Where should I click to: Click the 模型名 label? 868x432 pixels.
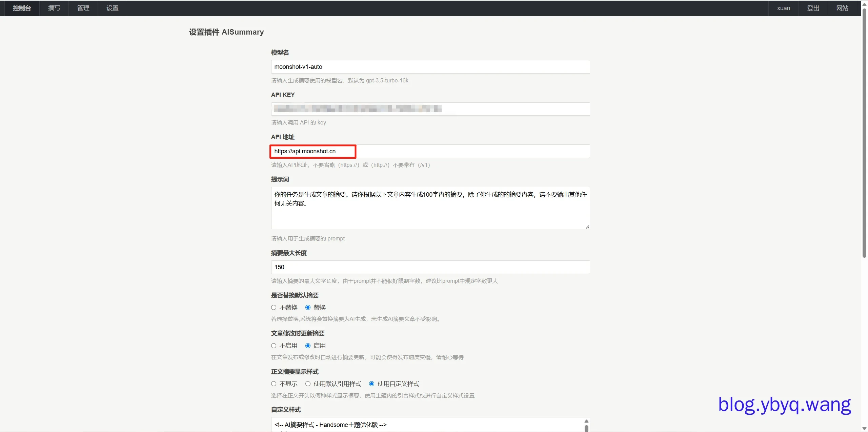click(x=280, y=53)
